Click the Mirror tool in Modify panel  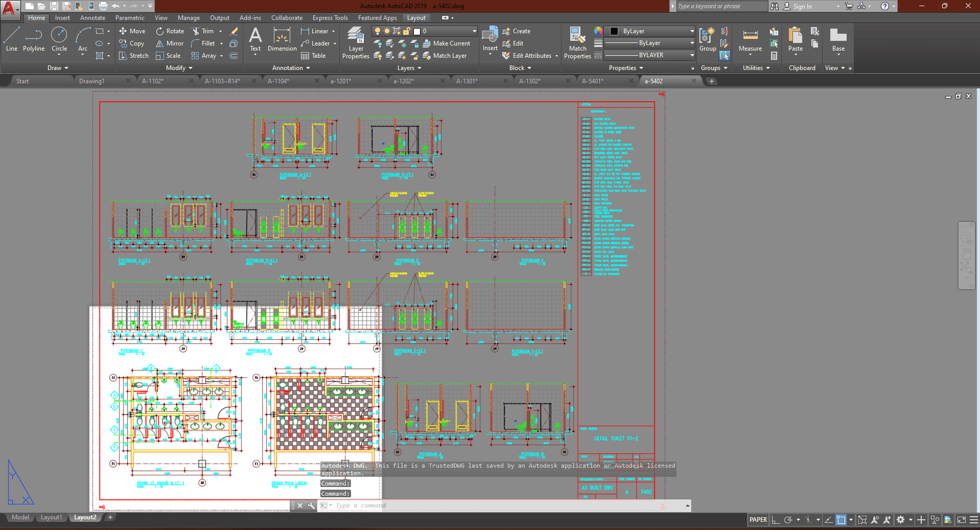click(170, 43)
